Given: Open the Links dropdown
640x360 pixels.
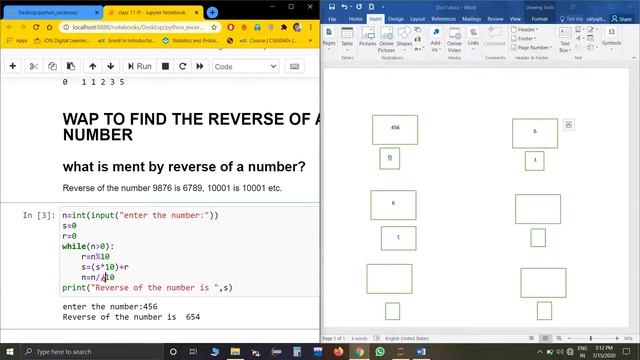Looking at the screenshot, I should pyautogui.click(x=473, y=39).
